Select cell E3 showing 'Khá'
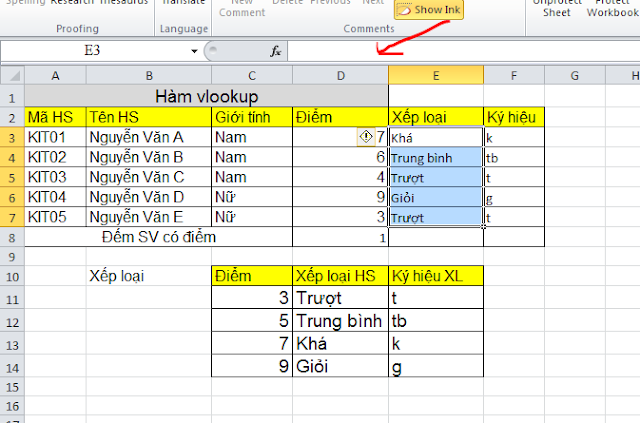Viewport: 640px width, 423px height. coord(436,138)
